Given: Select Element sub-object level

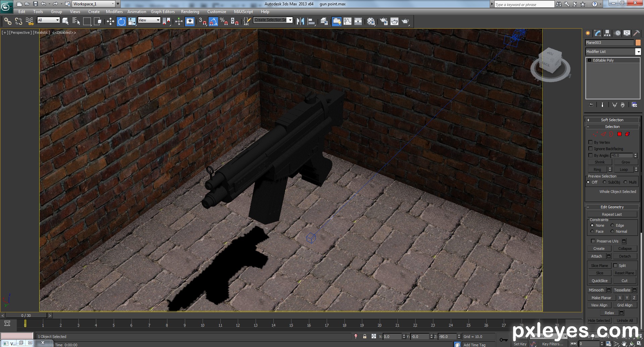Looking at the screenshot, I should (627, 134).
